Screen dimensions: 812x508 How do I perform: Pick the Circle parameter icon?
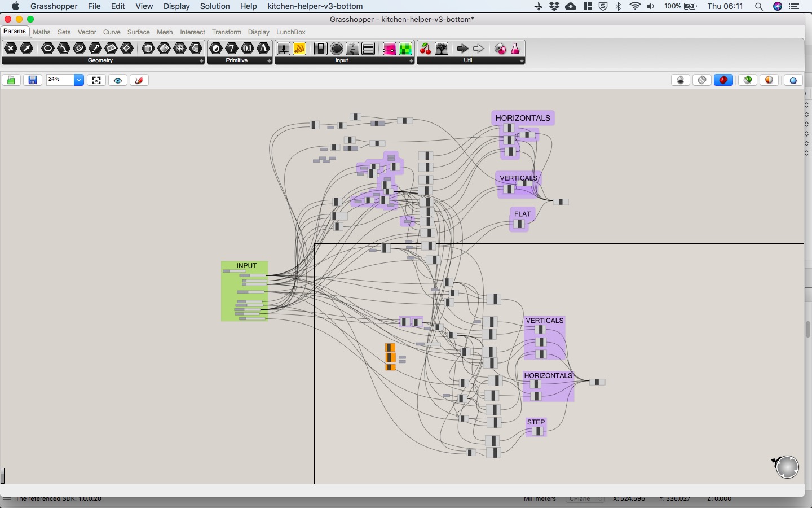(48, 49)
